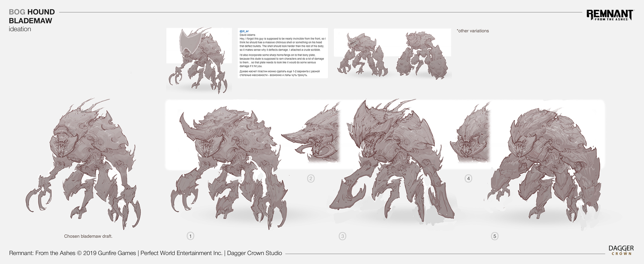The height and width of the screenshot is (264, 644).
Task: Click the Remnant From the Ashes logo
Action: coord(610,15)
